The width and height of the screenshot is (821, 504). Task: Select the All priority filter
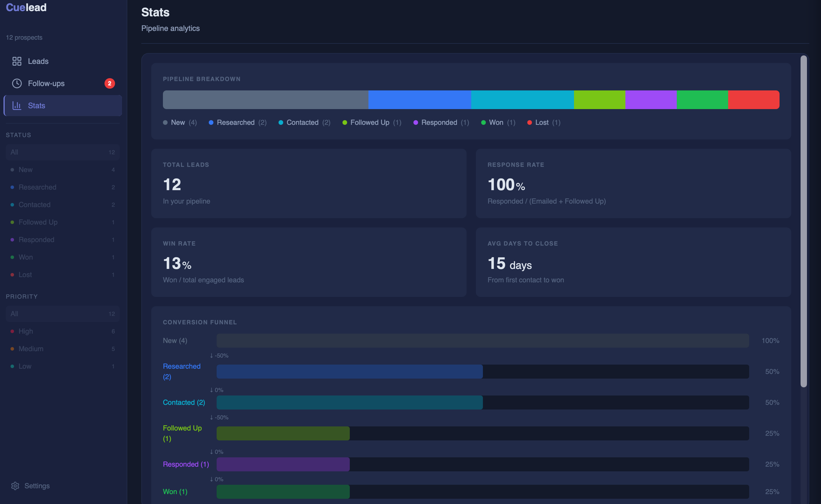pyautogui.click(x=62, y=314)
